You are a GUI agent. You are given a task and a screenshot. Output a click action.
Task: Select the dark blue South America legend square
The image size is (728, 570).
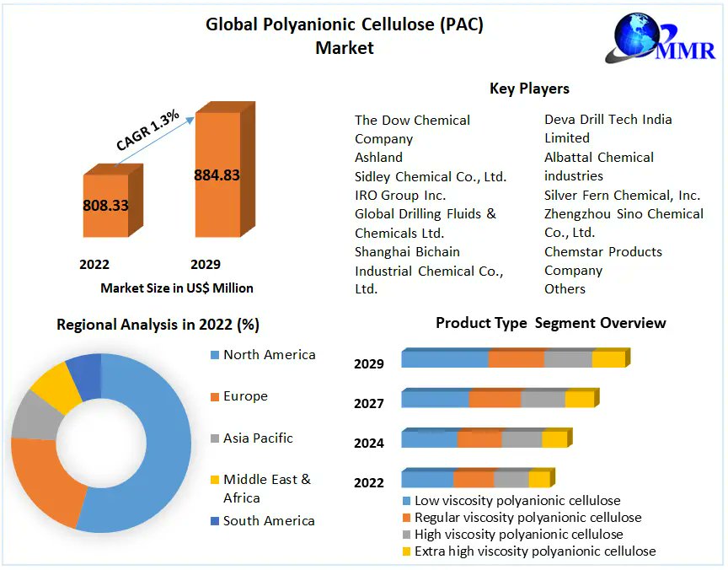pos(214,521)
